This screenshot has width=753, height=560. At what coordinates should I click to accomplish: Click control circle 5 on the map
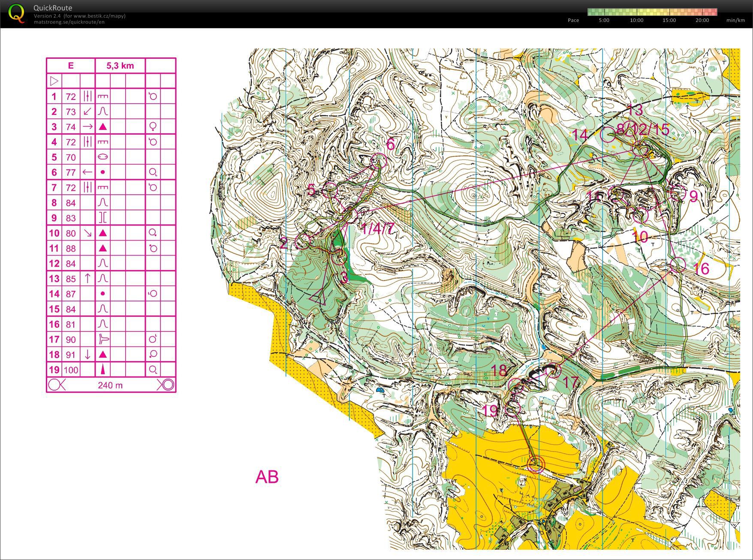[330, 190]
